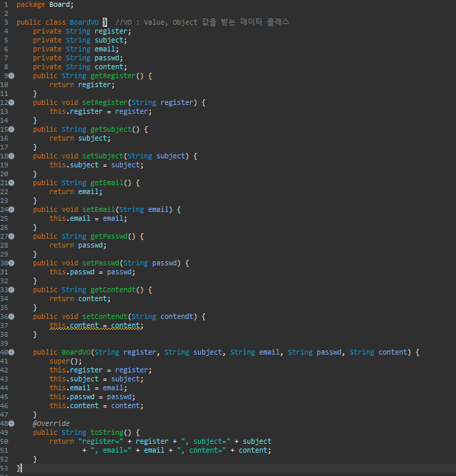Click the "register=" string literal
Image resolution: width=456 pixels, height=476 pixels.
101,442
